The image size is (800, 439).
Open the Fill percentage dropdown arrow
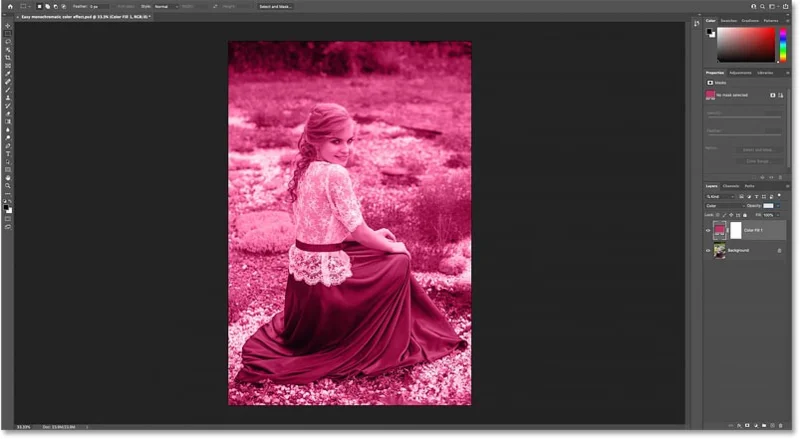(778, 215)
